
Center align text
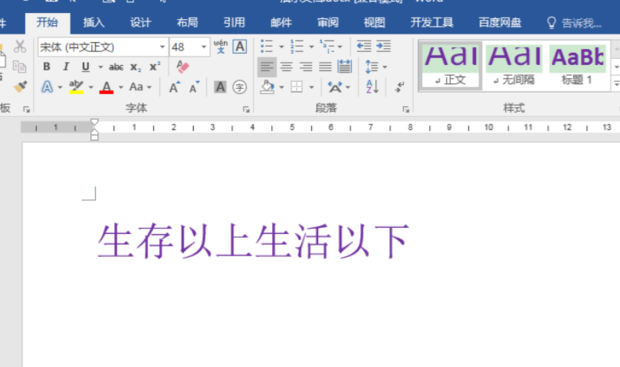click(x=286, y=67)
